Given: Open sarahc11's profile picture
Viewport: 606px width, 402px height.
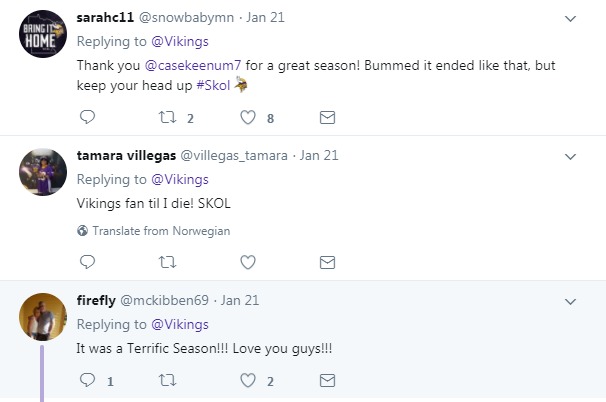Looking at the screenshot, I should (x=43, y=40).
